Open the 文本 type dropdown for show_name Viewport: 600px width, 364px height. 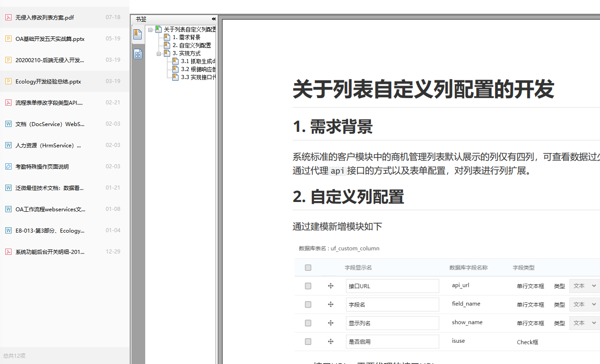pos(584,323)
